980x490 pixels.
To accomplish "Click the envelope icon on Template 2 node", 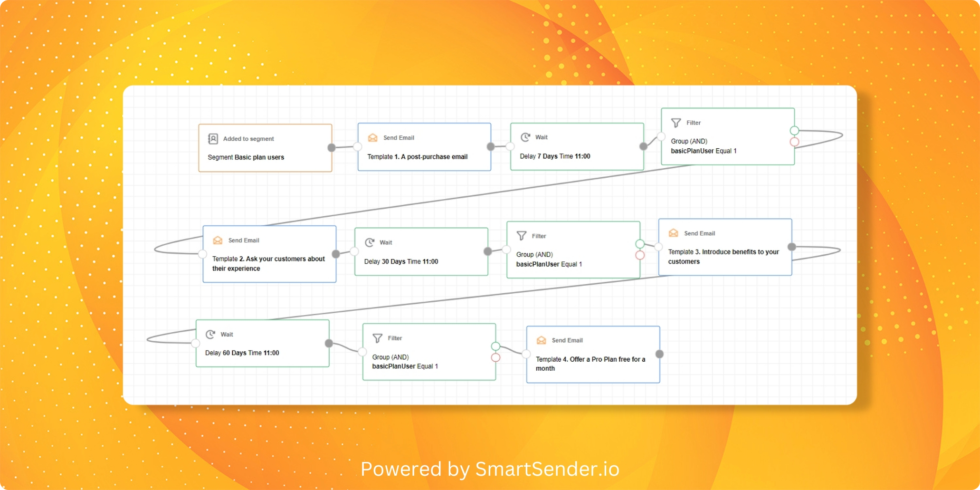I will 218,240.
